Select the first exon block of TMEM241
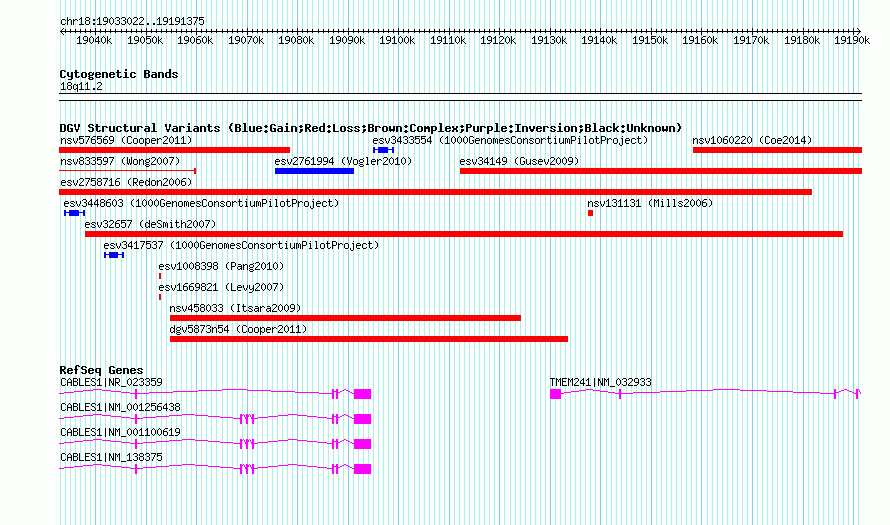This screenshot has width=890, height=525. 556,394
